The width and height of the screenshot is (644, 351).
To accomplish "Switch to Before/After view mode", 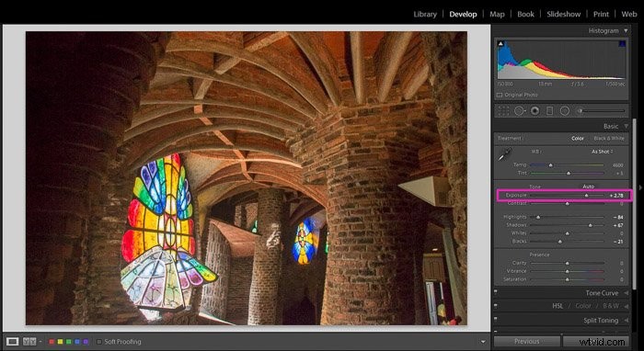I will (29, 341).
